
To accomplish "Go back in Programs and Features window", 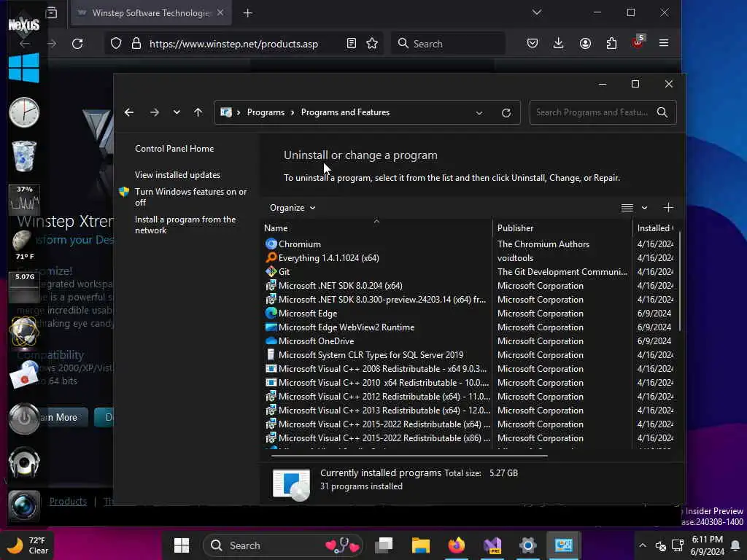I will 128,112.
